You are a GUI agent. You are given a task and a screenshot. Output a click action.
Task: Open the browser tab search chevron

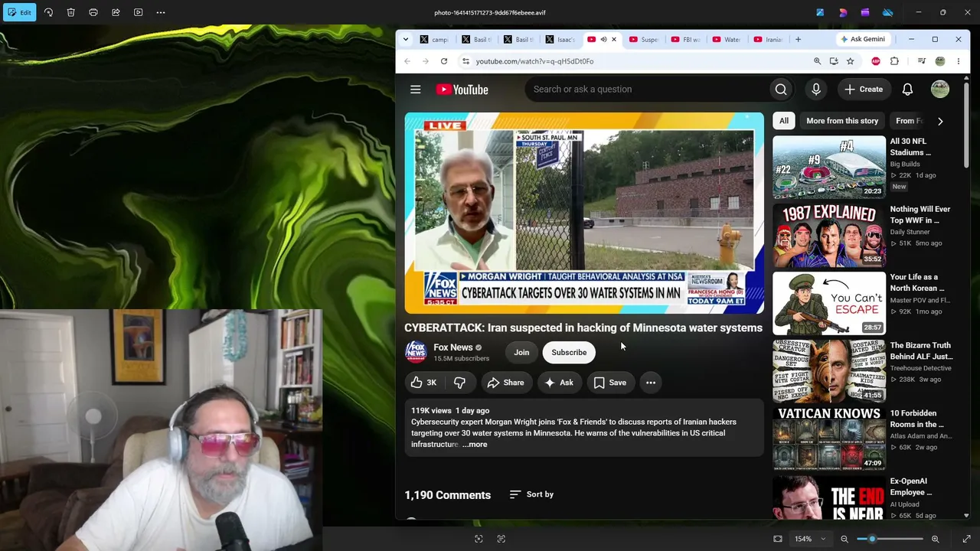(406, 39)
